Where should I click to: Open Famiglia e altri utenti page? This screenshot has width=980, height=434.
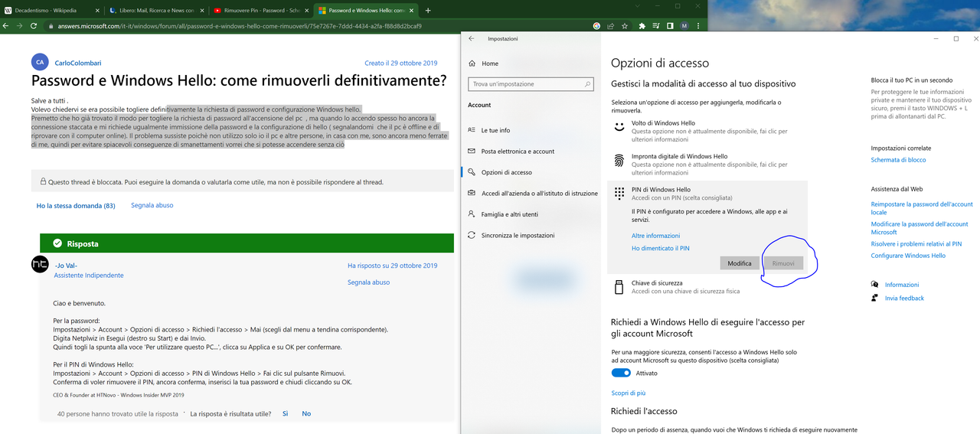coord(509,214)
